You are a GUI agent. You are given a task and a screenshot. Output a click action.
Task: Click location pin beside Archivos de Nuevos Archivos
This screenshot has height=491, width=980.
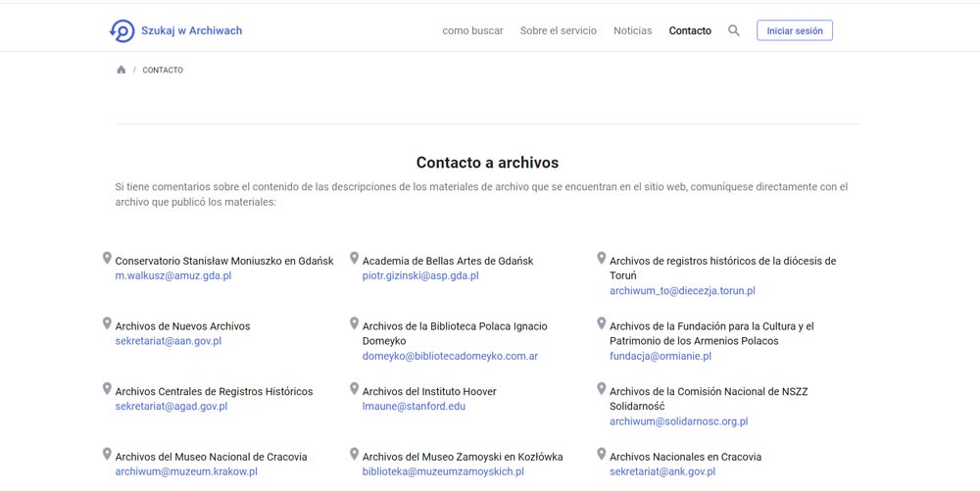coord(107,323)
